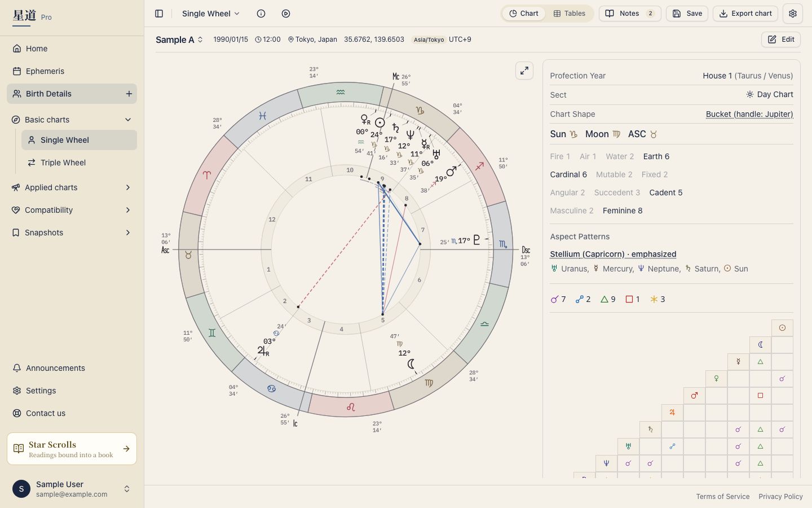Save the current chart
The height and width of the screenshot is (508, 812).
(x=687, y=14)
